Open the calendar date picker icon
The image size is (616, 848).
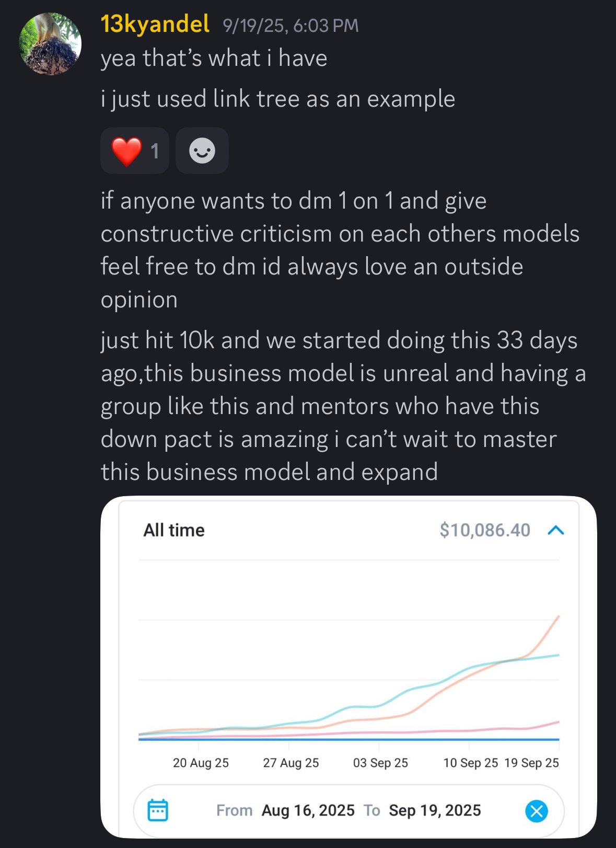coord(158,810)
